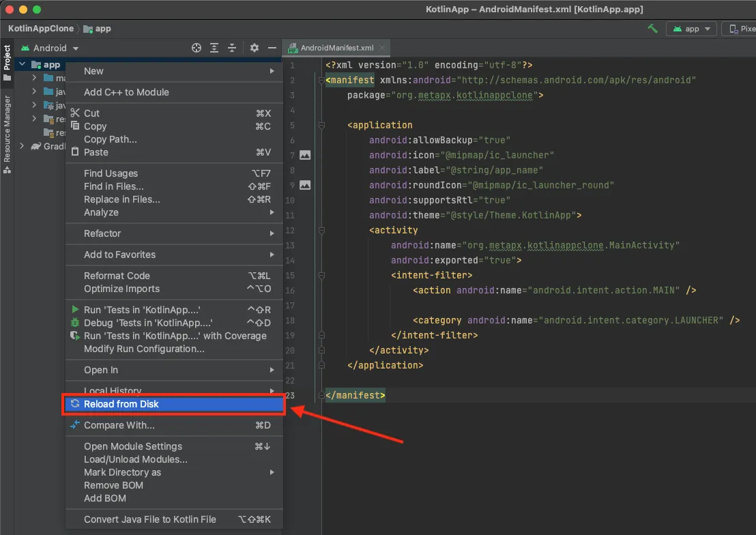756x535 pixels.
Task: Click the Expand All icon in Project panel
Action: [x=214, y=48]
